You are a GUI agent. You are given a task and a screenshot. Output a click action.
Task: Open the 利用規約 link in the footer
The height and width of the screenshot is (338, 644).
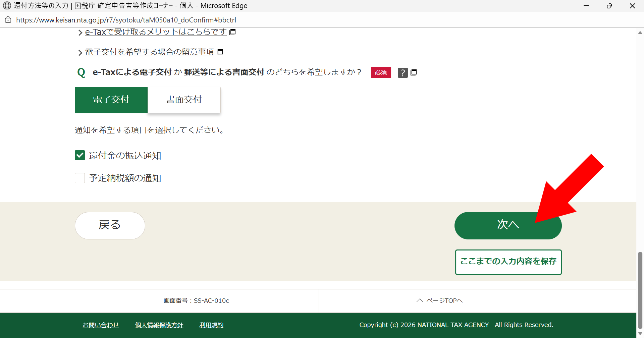point(211,325)
